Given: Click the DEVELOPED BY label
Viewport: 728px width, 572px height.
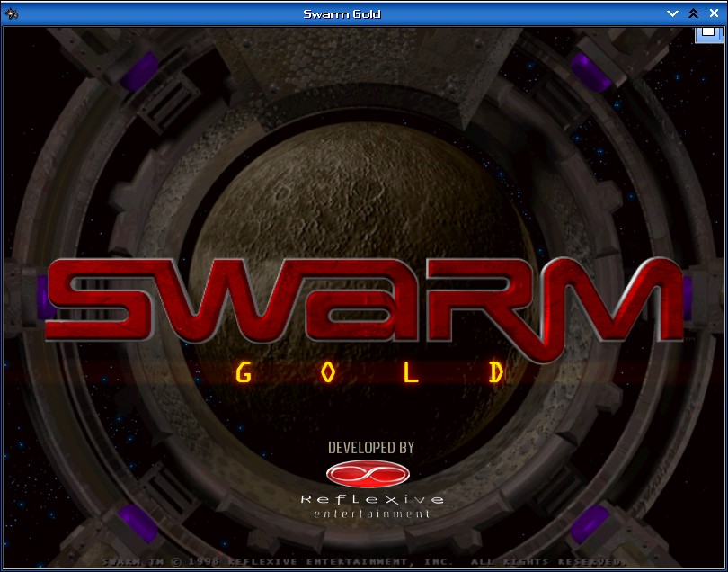Looking at the screenshot, I should click(x=369, y=444).
